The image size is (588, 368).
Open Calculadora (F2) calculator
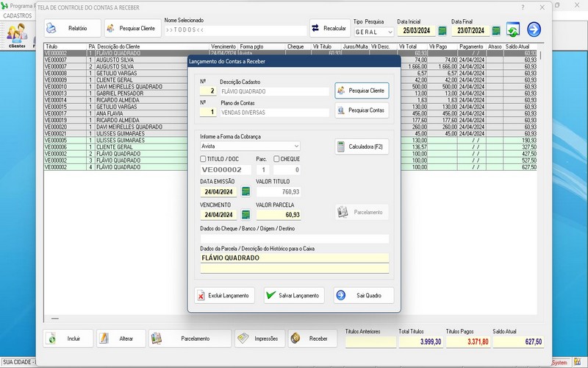click(x=362, y=146)
